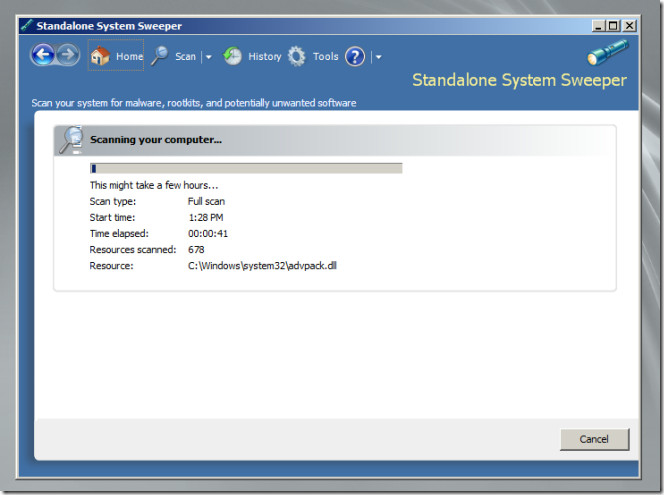Click the History clock icon
This screenshot has width=664, height=495.
click(x=232, y=56)
